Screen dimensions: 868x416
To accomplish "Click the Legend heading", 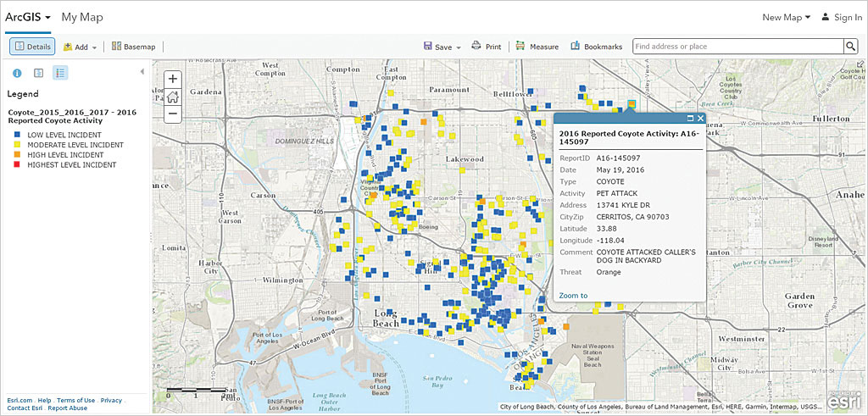I will pyautogui.click(x=23, y=94).
